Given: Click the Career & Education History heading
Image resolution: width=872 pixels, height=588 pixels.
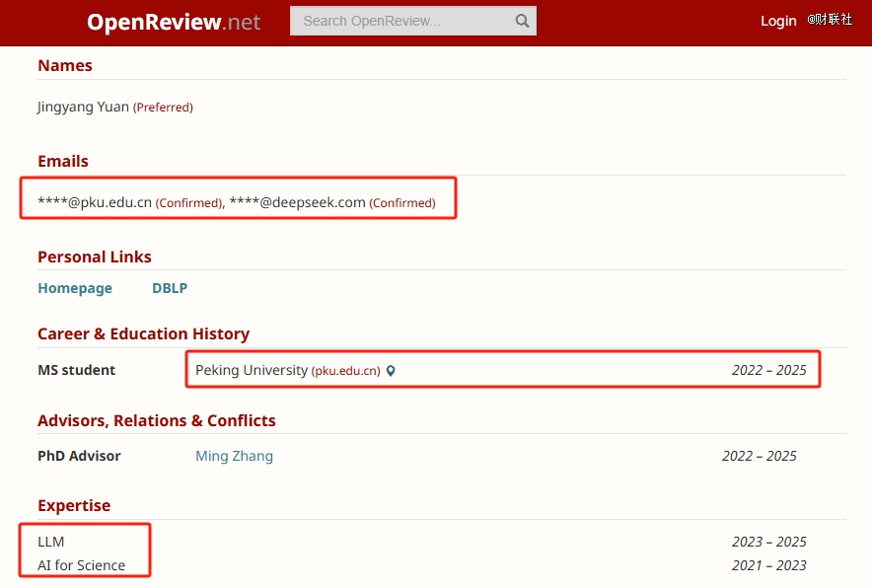Looking at the screenshot, I should coord(143,333).
